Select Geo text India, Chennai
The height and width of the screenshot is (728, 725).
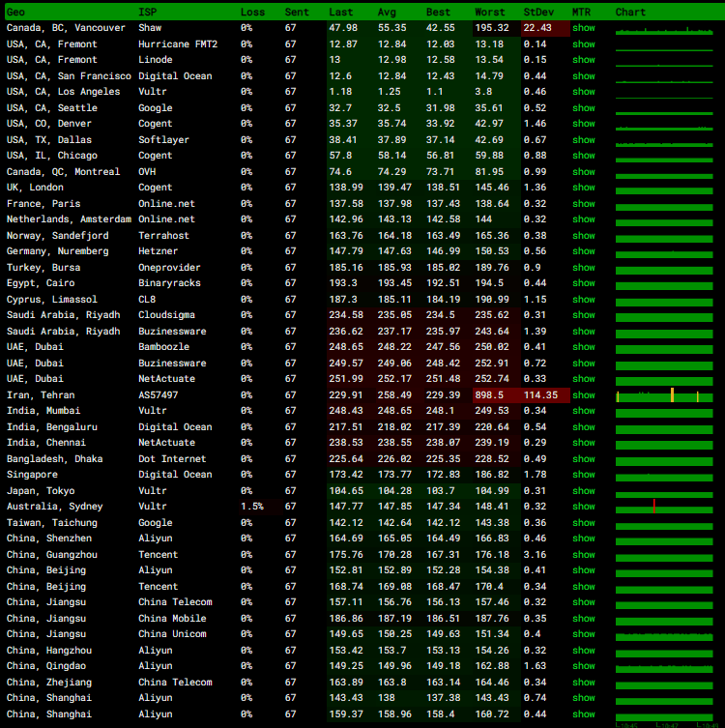pos(46,443)
